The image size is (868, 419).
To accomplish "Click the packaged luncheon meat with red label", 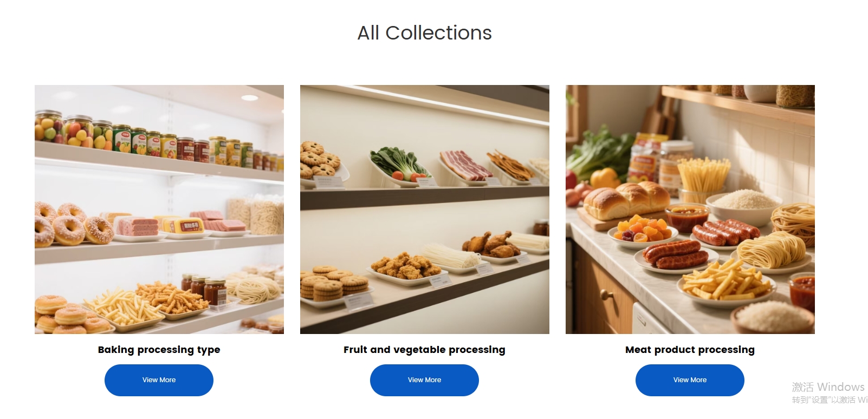I will pos(184,226).
